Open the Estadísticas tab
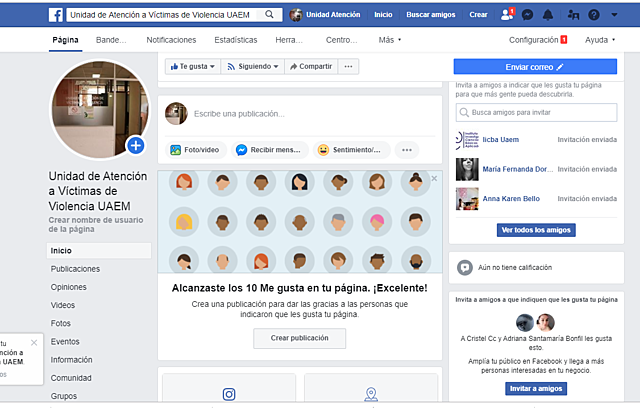Screen dimensions: 640x408 pyautogui.click(x=236, y=40)
